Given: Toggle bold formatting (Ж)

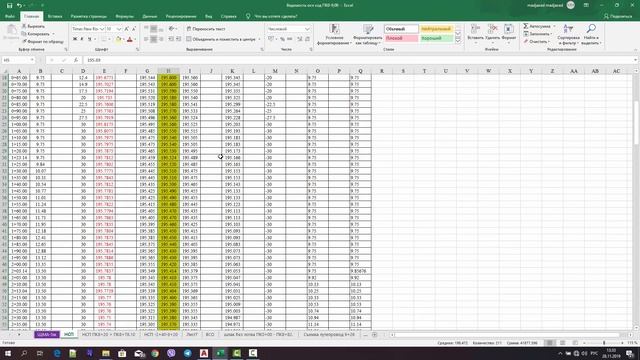Looking at the screenshot, I should pyautogui.click(x=75, y=39).
